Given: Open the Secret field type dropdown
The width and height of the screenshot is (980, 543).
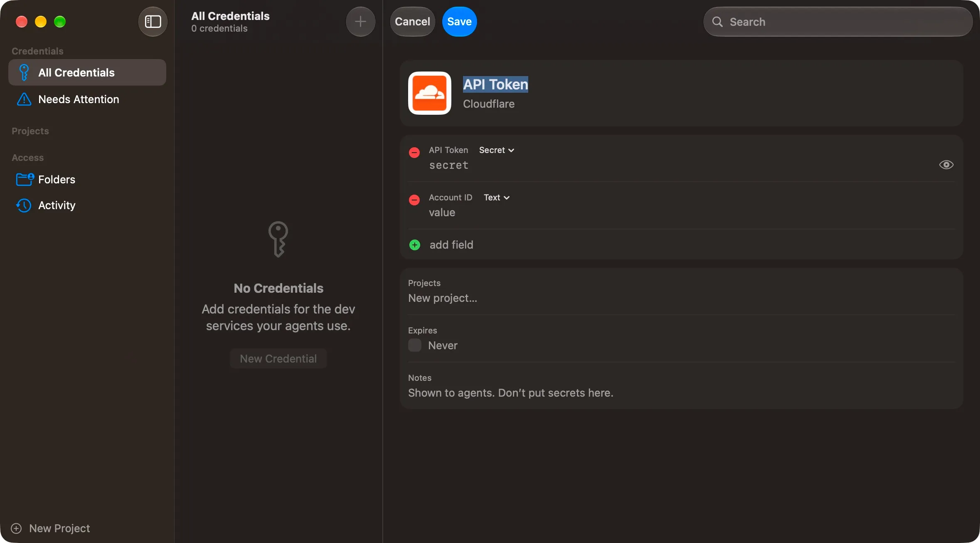Looking at the screenshot, I should (x=497, y=150).
